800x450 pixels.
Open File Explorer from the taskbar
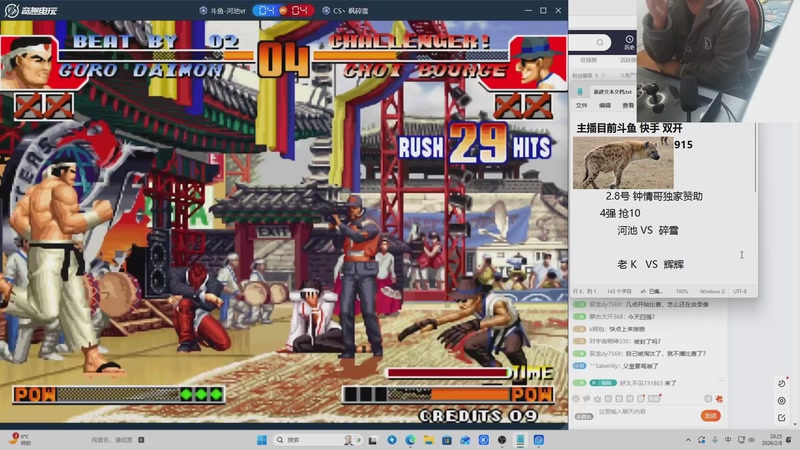(x=429, y=440)
